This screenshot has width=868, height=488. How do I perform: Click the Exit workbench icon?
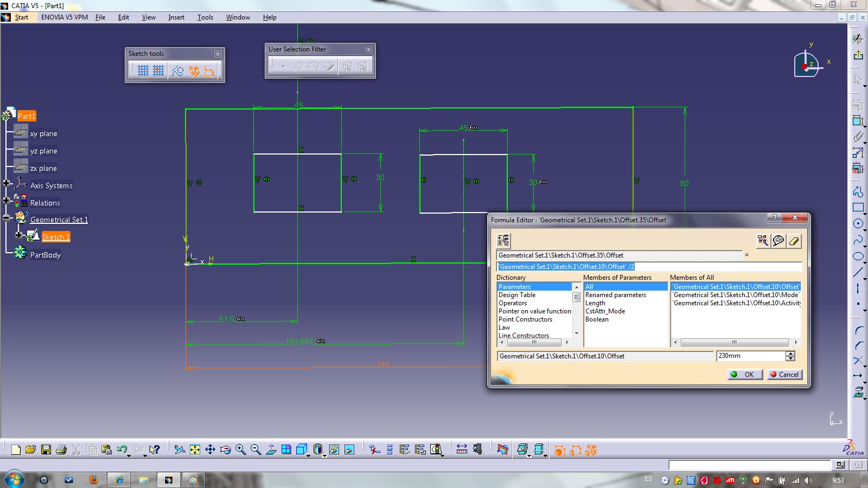(858, 55)
